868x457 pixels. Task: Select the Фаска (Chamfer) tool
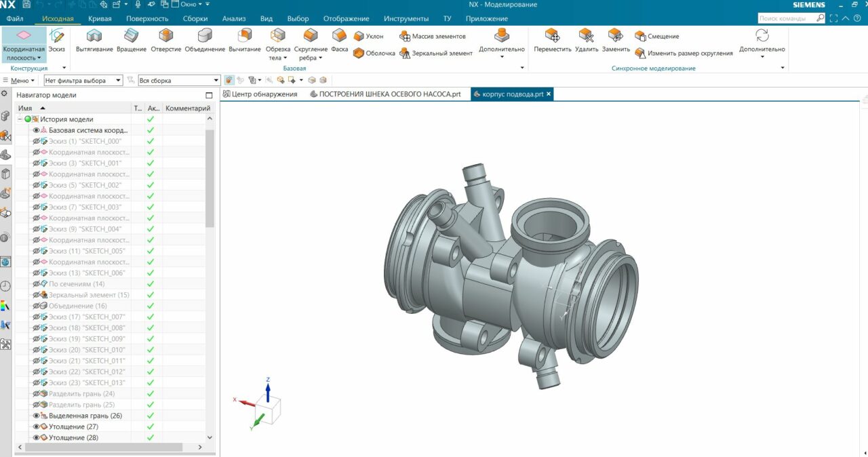tap(339, 36)
